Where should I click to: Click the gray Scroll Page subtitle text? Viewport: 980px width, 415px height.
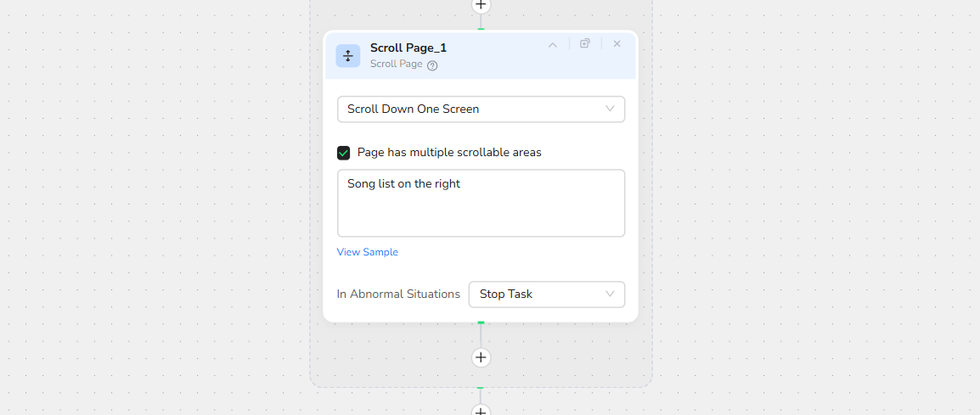click(396, 64)
